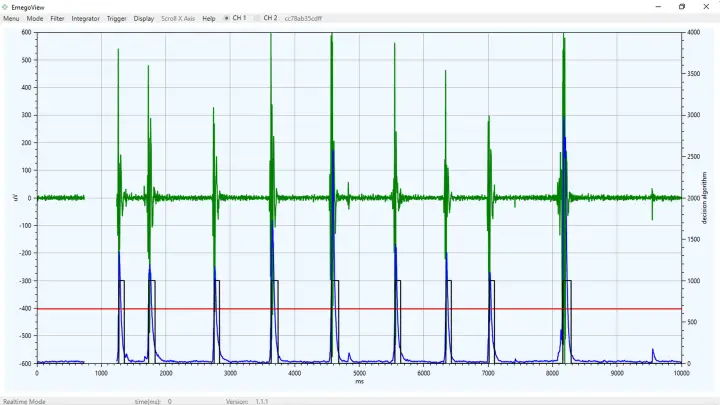This screenshot has width=720, height=405.
Task: Open the Help menu
Action: [209, 18]
